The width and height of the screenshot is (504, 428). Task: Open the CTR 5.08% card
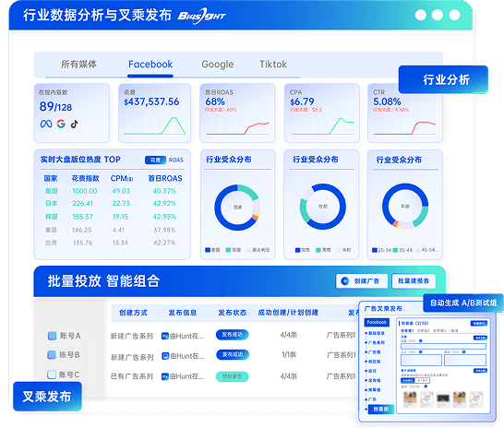(x=405, y=113)
